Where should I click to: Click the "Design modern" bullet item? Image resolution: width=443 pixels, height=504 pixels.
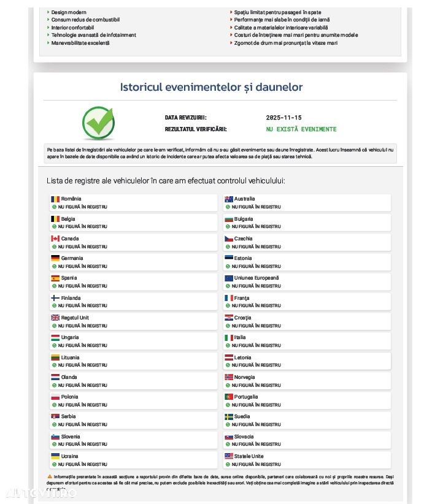(69, 12)
